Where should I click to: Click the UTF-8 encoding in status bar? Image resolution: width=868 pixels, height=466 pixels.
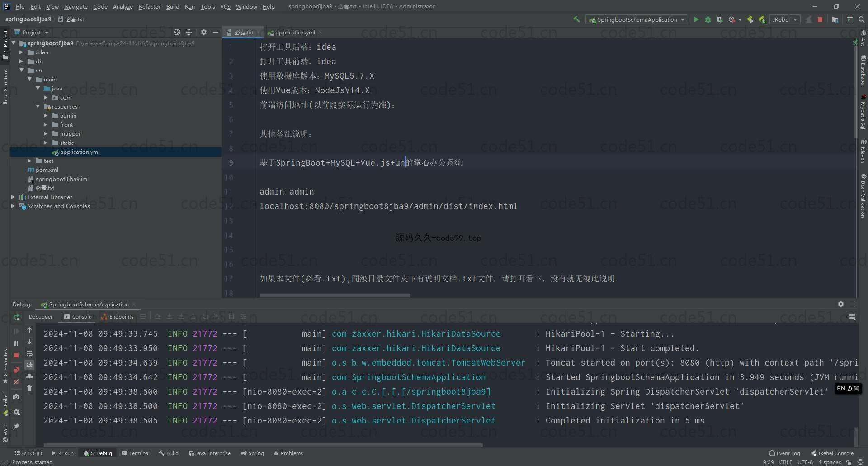pyautogui.click(x=805, y=462)
